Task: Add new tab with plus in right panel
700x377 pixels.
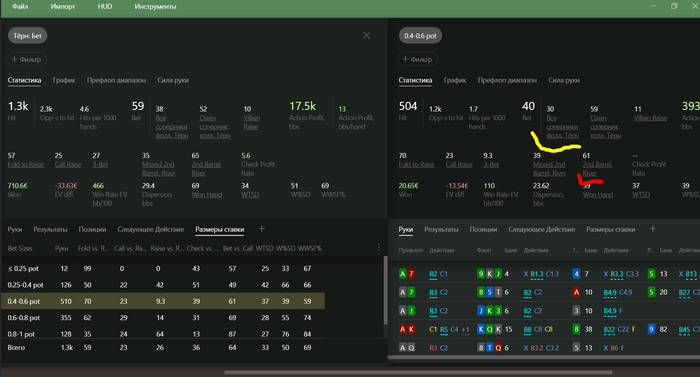Action: point(652,229)
